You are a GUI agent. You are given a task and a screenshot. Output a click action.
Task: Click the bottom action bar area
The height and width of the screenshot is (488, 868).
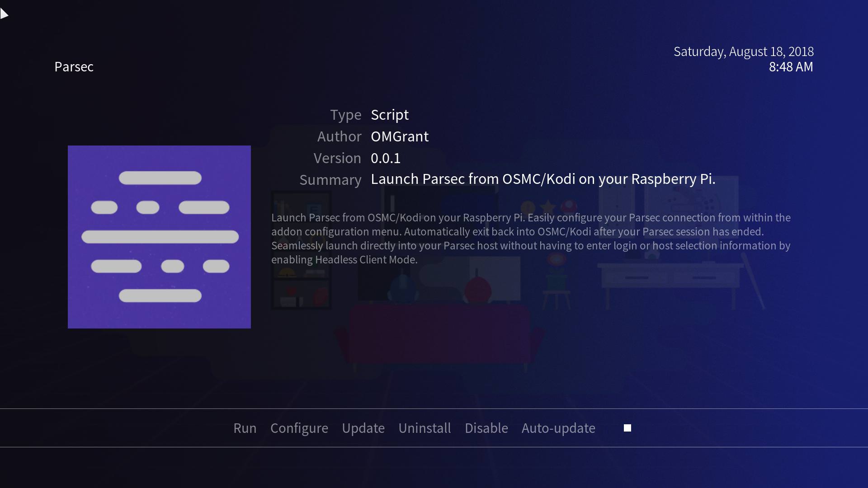(x=434, y=427)
